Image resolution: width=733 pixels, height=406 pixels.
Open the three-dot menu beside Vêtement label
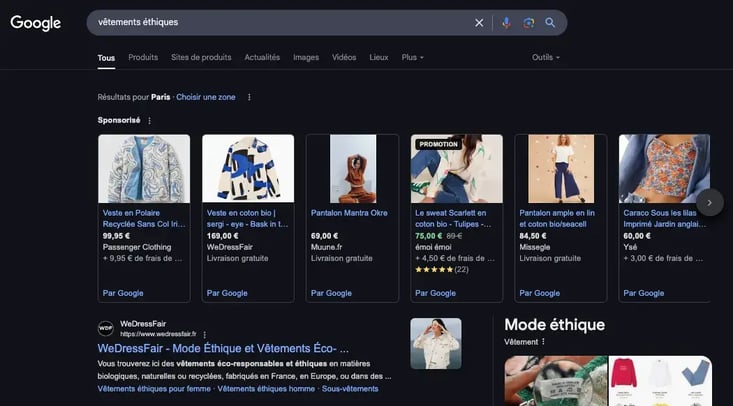point(543,342)
